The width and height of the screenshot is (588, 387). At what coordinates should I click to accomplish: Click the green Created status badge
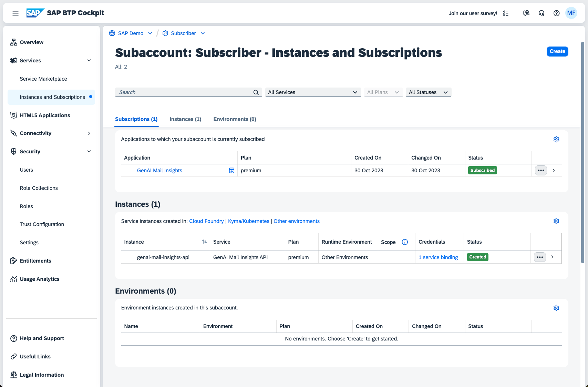point(477,257)
